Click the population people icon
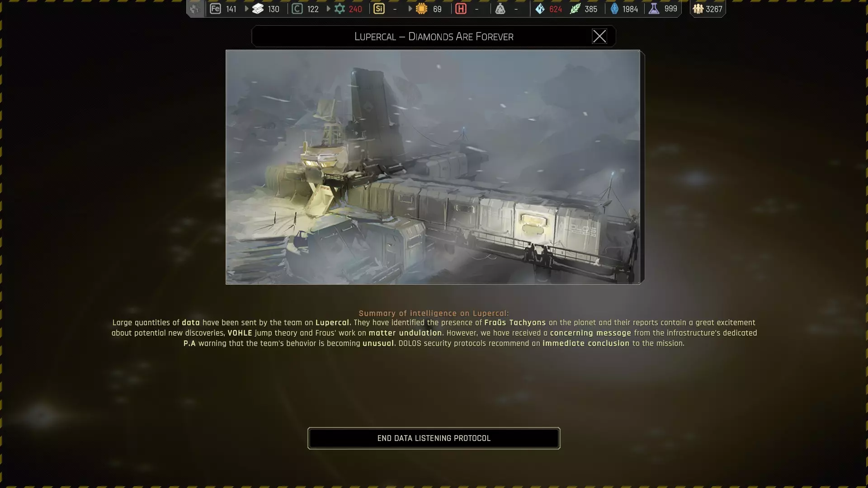Image resolution: width=868 pixels, height=488 pixels. [x=698, y=9]
